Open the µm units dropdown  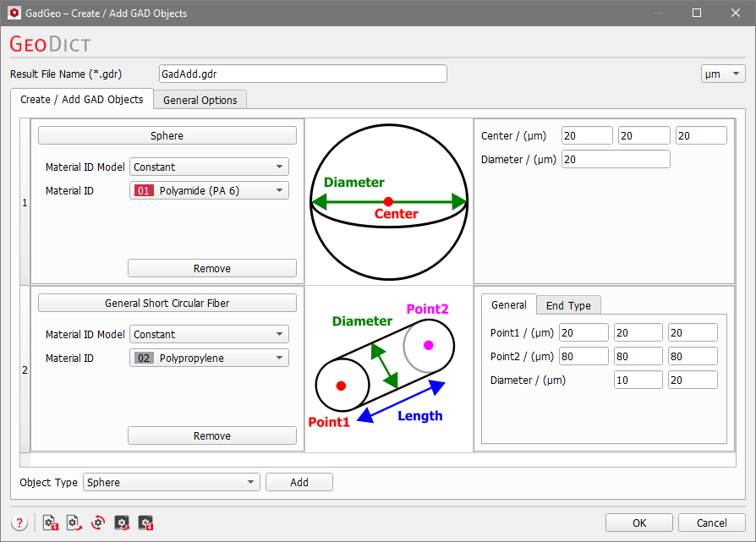(723, 74)
